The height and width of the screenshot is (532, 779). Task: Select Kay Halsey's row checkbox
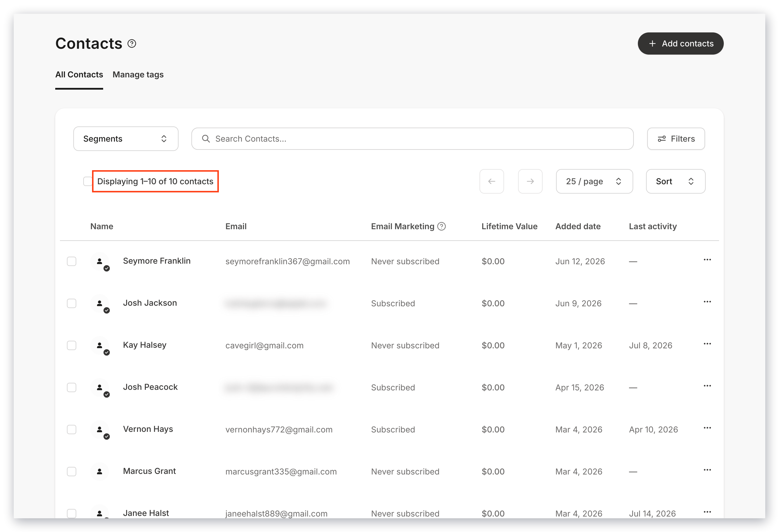71,345
